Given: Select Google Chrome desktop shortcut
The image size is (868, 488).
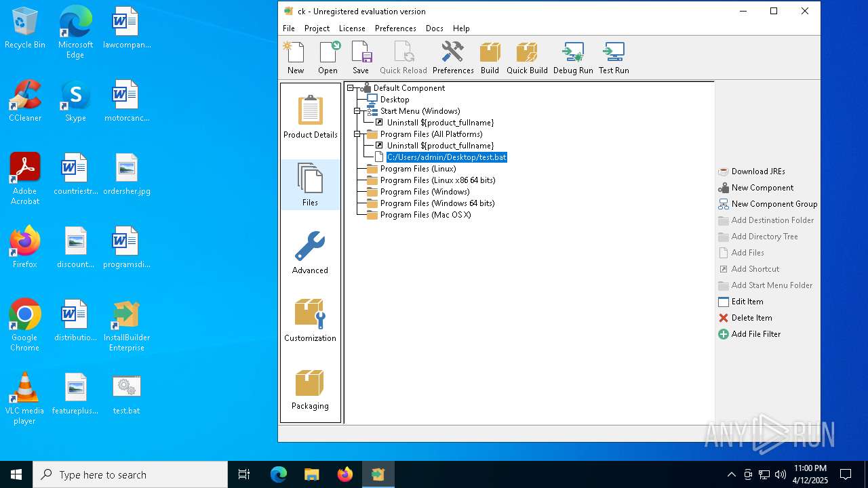Looking at the screenshot, I should pos(25,325).
